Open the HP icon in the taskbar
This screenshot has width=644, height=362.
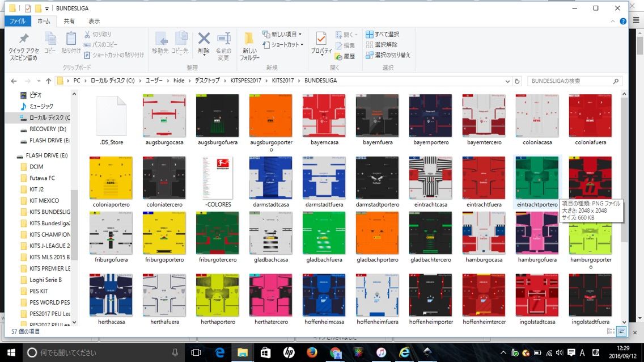point(289,352)
